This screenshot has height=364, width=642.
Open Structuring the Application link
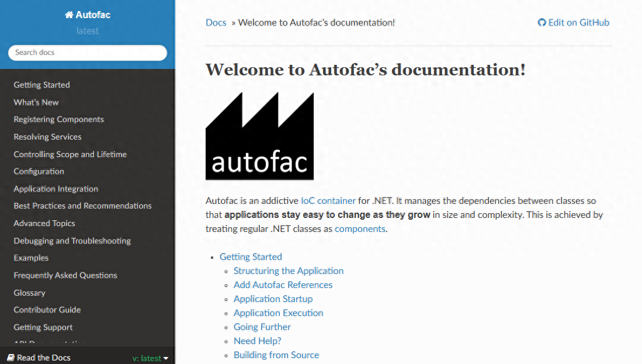(288, 271)
